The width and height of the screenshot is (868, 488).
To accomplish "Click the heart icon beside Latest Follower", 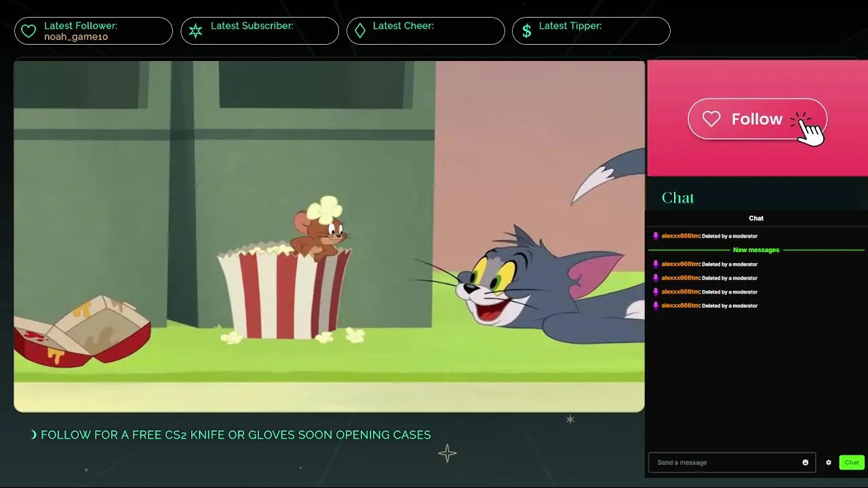I will [28, 31].
